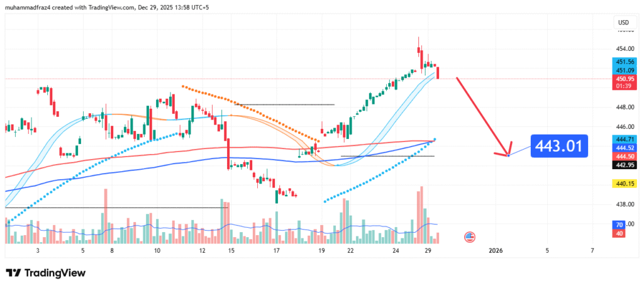The width and height of the screenshot is (644, 288).
Task: Click the 22 date on time axis
Action: coord(350,251)
